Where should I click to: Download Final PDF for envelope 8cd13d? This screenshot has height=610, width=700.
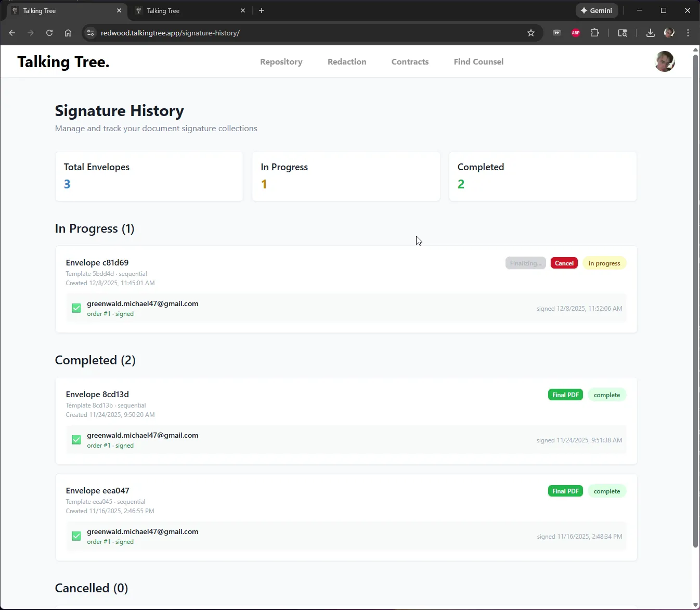(x=565, y=395)
